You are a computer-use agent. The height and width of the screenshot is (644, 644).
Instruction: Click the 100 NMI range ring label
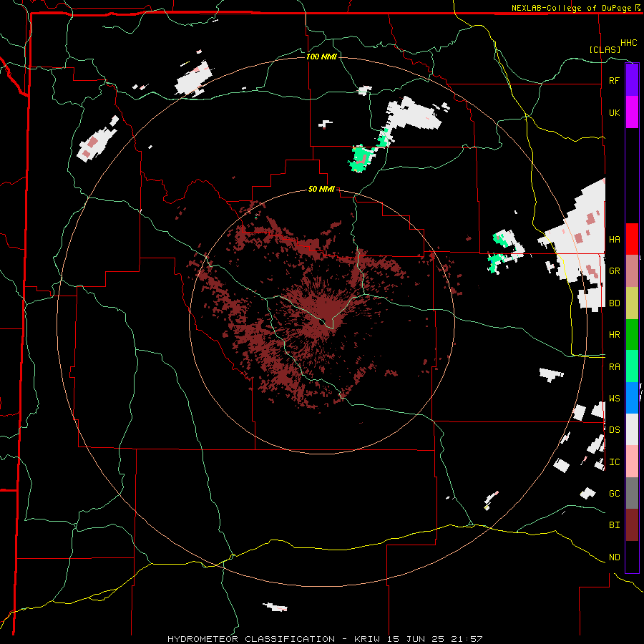321,57
